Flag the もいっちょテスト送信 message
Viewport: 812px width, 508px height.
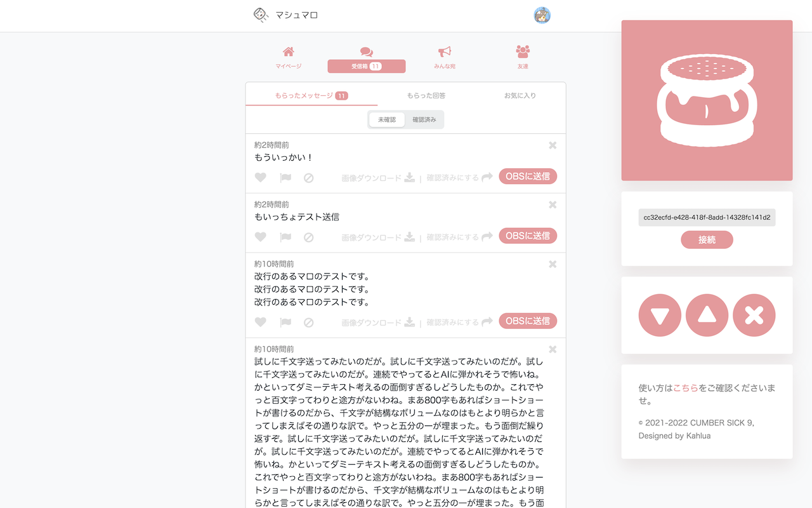(x=285, y=236)
